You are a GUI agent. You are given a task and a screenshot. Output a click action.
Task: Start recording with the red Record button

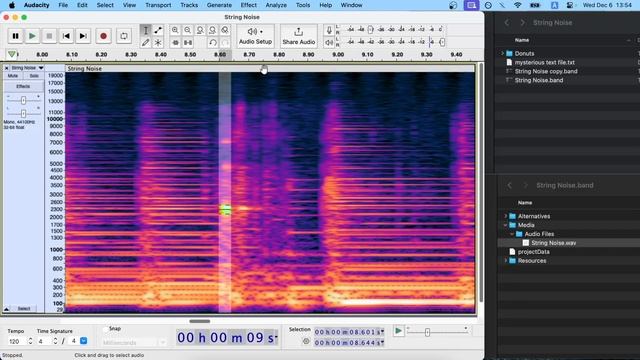(103, 36)
